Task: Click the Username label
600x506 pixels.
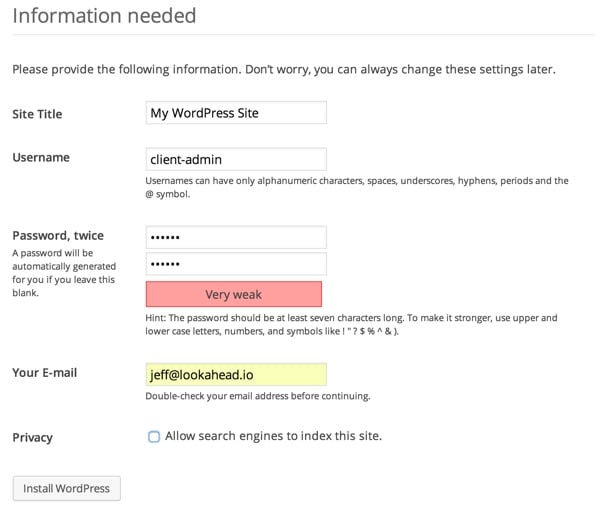Action: [41, 158]
